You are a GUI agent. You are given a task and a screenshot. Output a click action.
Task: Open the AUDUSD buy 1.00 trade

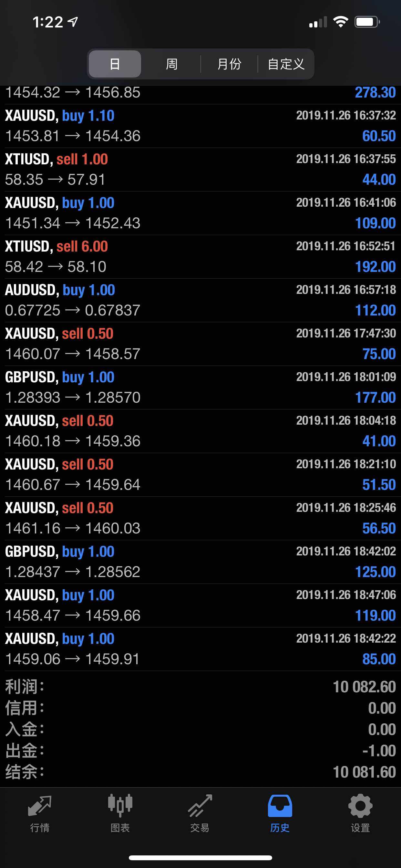(200, 300)
